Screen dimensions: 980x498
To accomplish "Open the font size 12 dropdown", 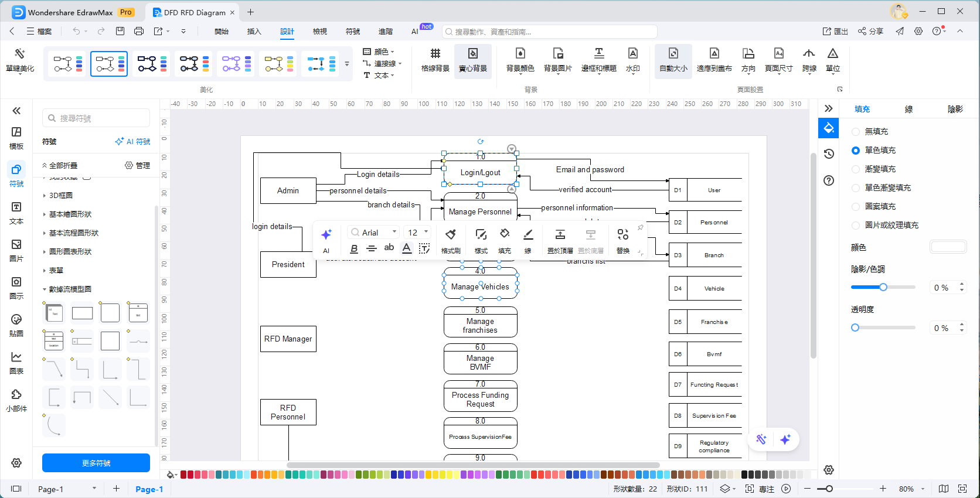I will [x=418, y=233].
